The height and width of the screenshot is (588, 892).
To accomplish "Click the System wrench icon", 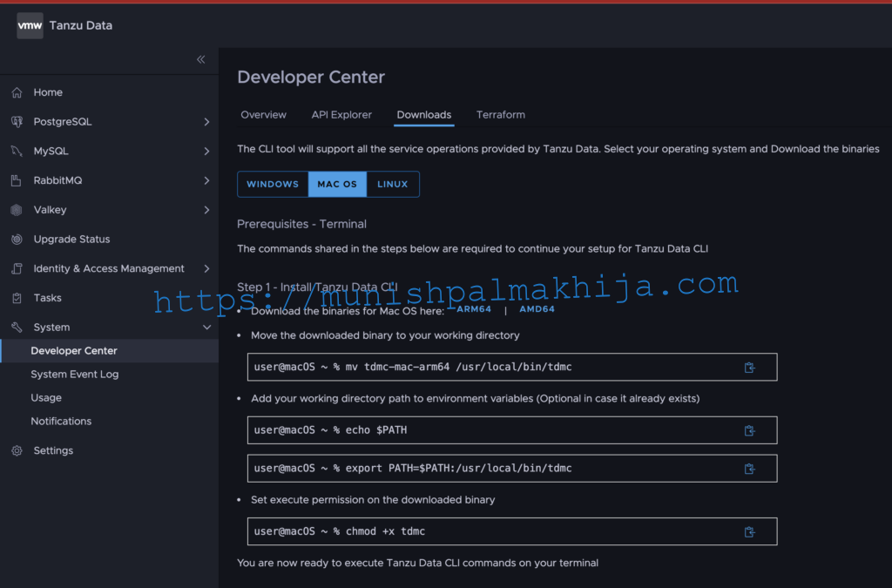I will (x=17, y=327).
